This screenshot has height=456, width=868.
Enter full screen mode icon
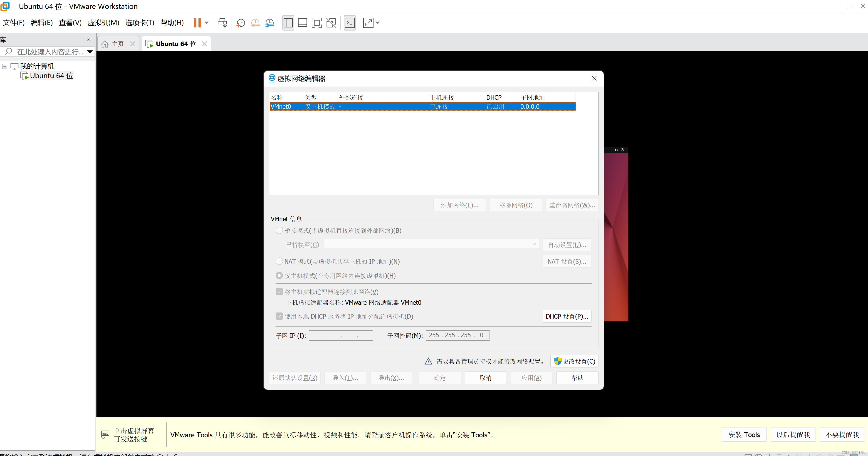click(317, 23)
